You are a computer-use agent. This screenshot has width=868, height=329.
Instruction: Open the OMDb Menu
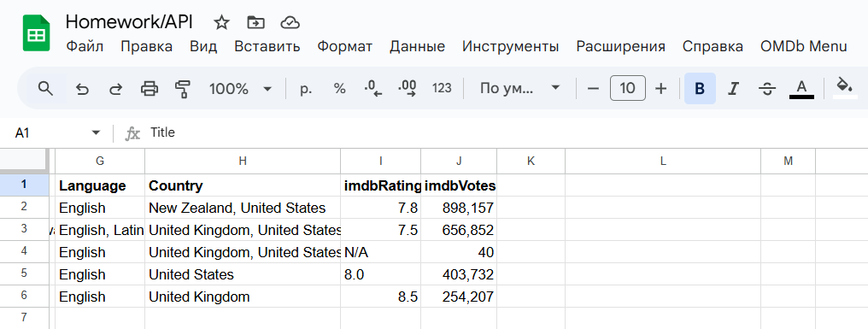pyautogui.click(x=804, y=46)
